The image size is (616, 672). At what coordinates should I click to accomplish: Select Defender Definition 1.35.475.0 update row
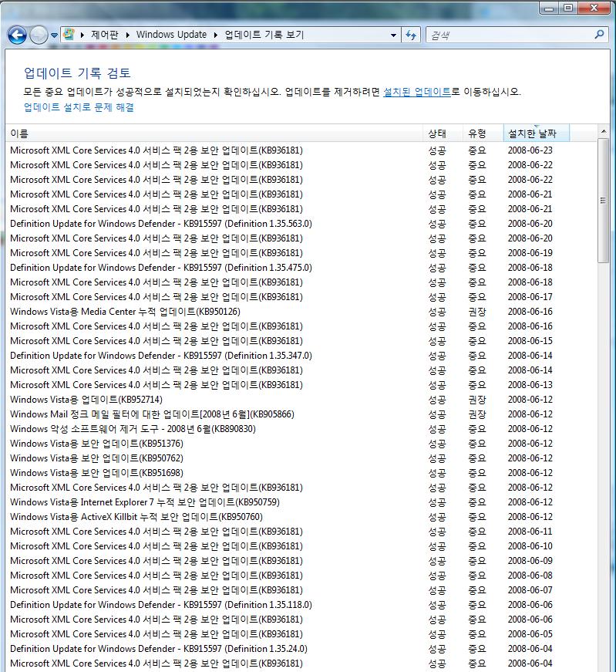click(300, 268)
